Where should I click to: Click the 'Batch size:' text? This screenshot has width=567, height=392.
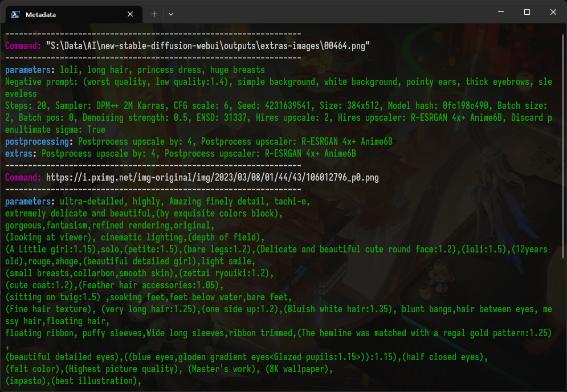[x=522, y=105]
